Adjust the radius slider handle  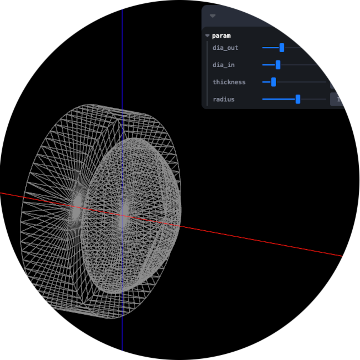298,99
